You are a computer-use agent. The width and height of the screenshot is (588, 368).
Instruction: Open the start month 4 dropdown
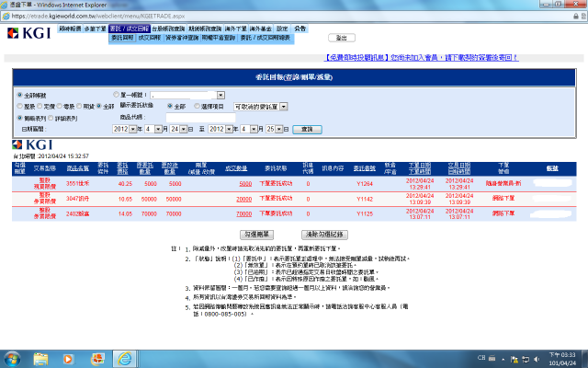158,129
